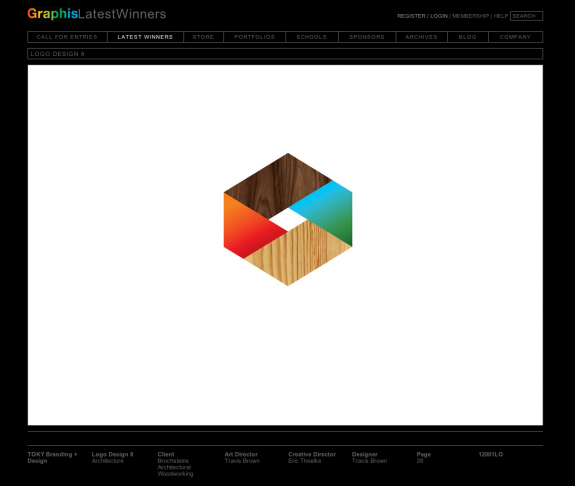Click the Logo Design 8 heading bar
Image resolution: width=575 pixels, height=486 pixels.
point(285,54)
